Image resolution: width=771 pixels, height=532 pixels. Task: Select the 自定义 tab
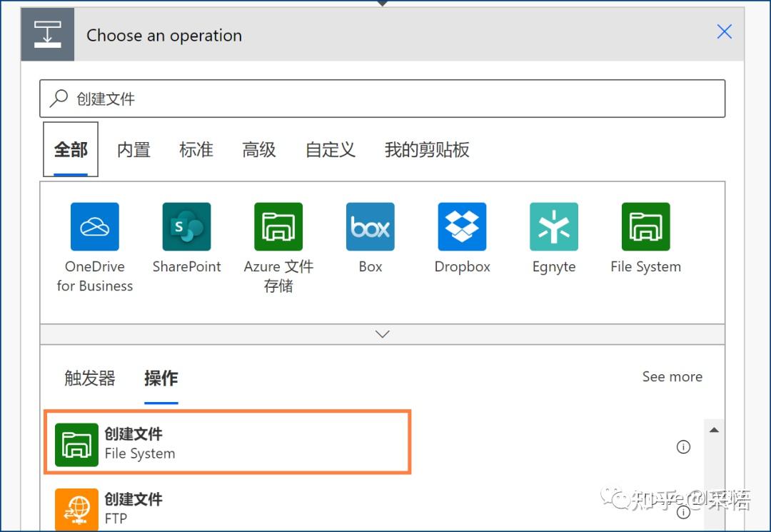pyautogui.click(x=331, y=149)
